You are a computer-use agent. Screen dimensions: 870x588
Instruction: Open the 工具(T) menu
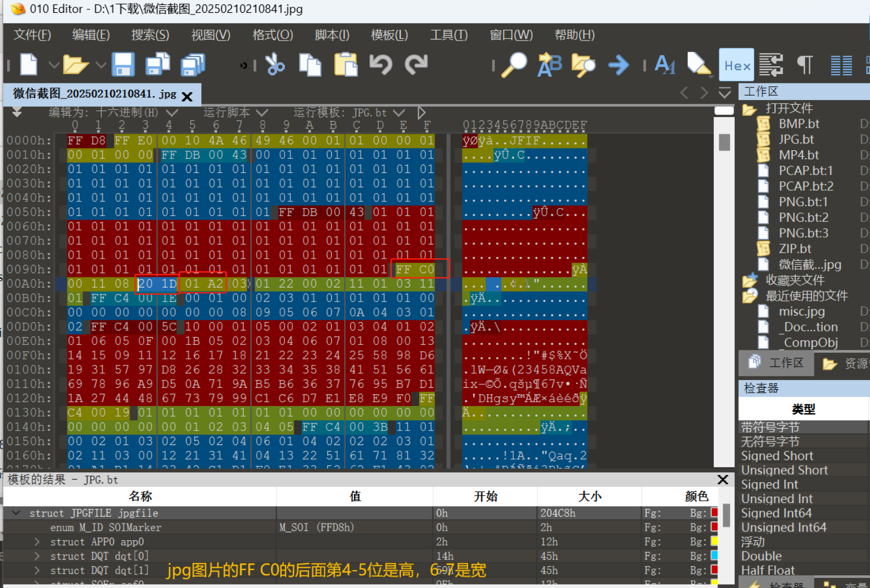(x=449, y=35)
